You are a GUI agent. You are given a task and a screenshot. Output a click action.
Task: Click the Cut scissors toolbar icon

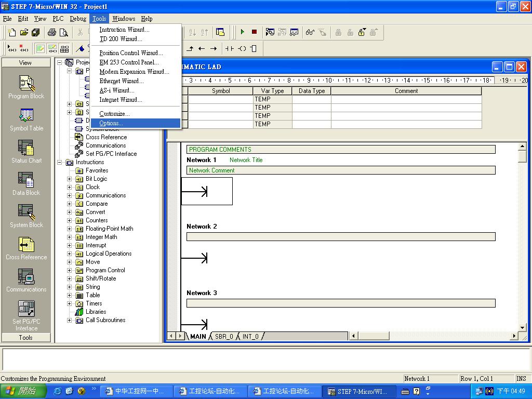point(80,33)
